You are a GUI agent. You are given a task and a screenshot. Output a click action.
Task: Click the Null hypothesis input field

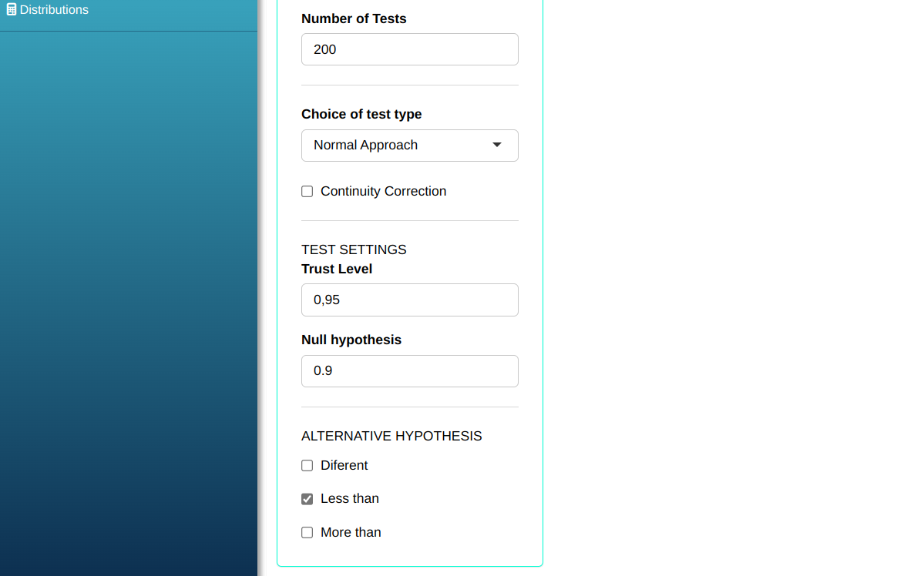point(409,371)
